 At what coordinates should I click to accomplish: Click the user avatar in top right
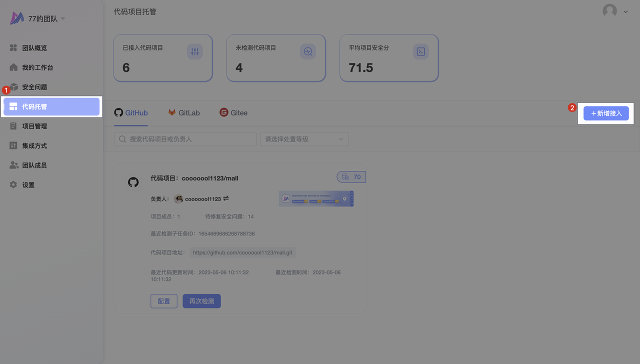coord(609,11)
